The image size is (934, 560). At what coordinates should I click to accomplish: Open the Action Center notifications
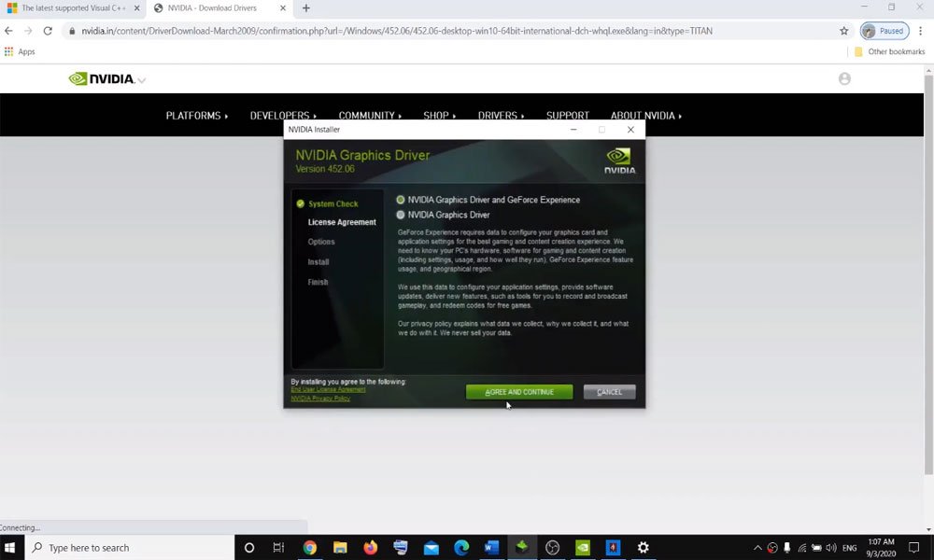click(913, 548)
